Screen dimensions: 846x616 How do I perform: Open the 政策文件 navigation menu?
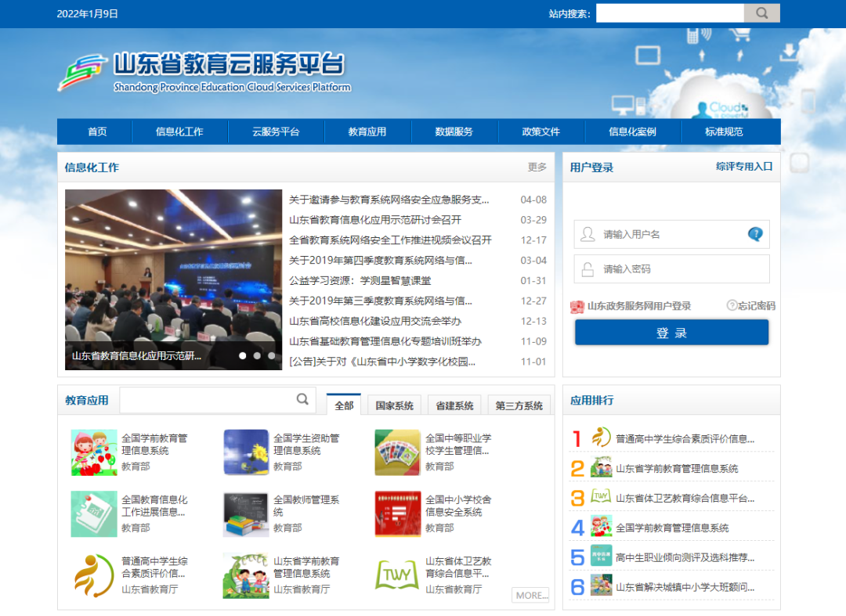click(543, 131)
